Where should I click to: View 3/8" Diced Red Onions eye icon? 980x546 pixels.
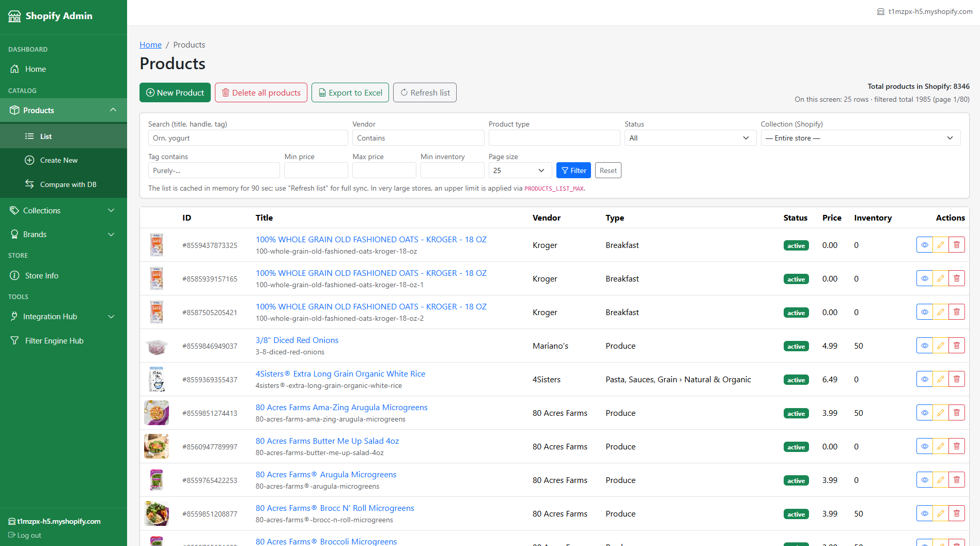(x=925, y=346)
